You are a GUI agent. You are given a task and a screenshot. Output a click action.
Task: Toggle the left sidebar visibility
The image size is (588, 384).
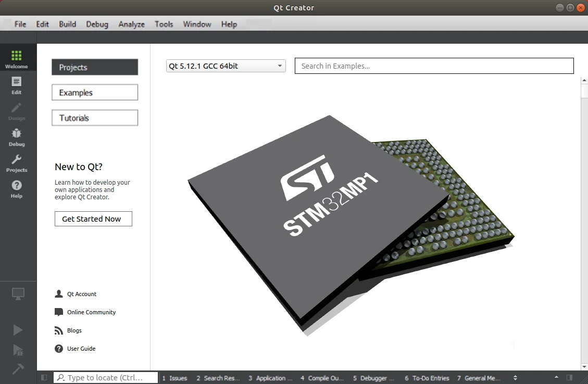coord(44,378)
